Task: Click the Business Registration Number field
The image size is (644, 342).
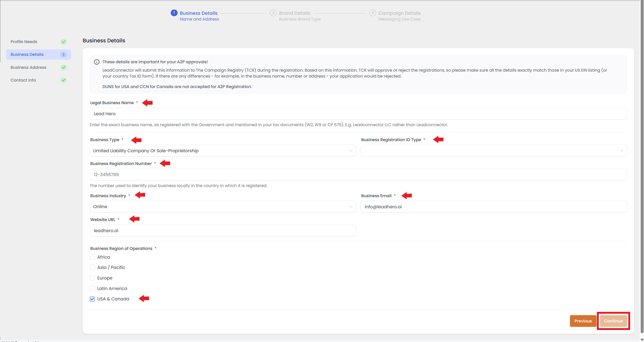Action: point(358,174)
